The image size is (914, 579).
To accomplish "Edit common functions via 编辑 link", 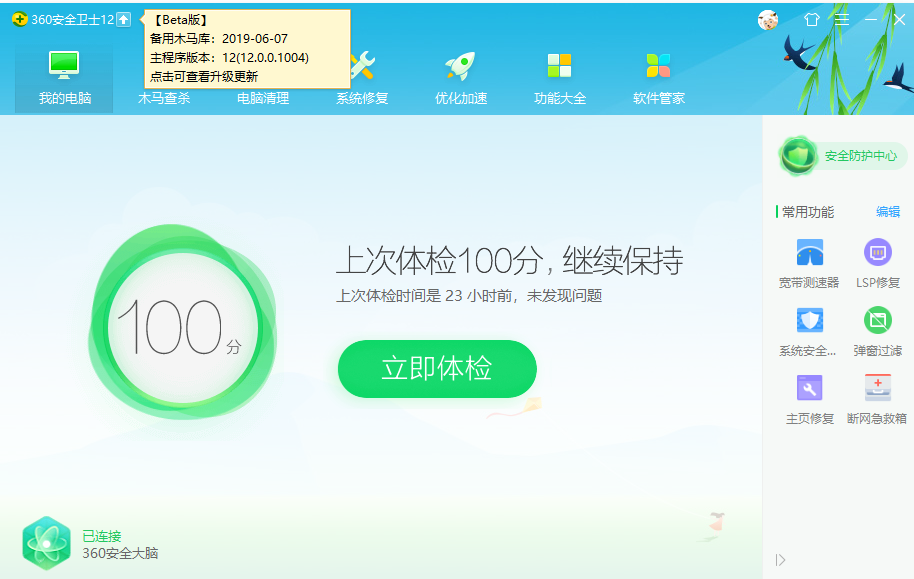I will click(888, 212).
